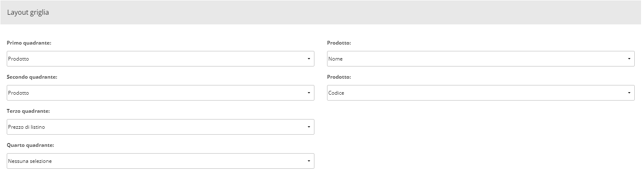Click the arrow icon of Primo quadrante select
This screenshot has width=644, height=186.
(309, 59)
